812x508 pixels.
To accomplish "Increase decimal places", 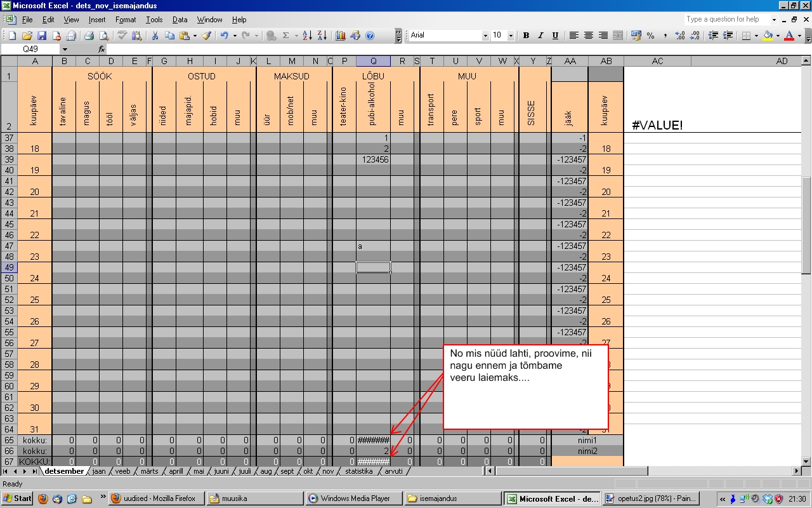I will tap(680, 36).
